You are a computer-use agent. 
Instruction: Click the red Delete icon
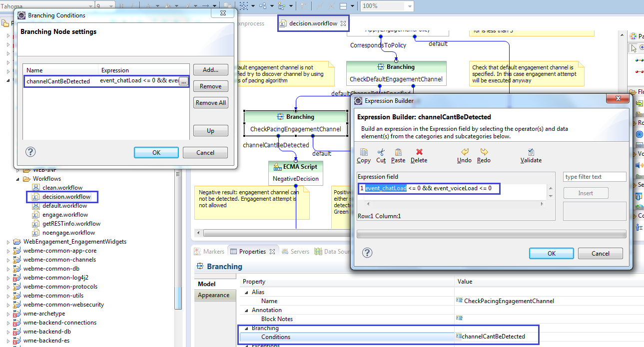coord(419,152)
